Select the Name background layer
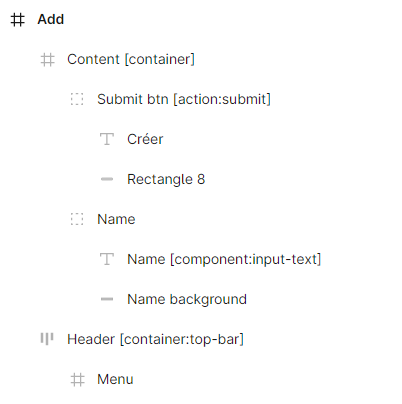Screen dimensions: 402x404 (187, 299)
